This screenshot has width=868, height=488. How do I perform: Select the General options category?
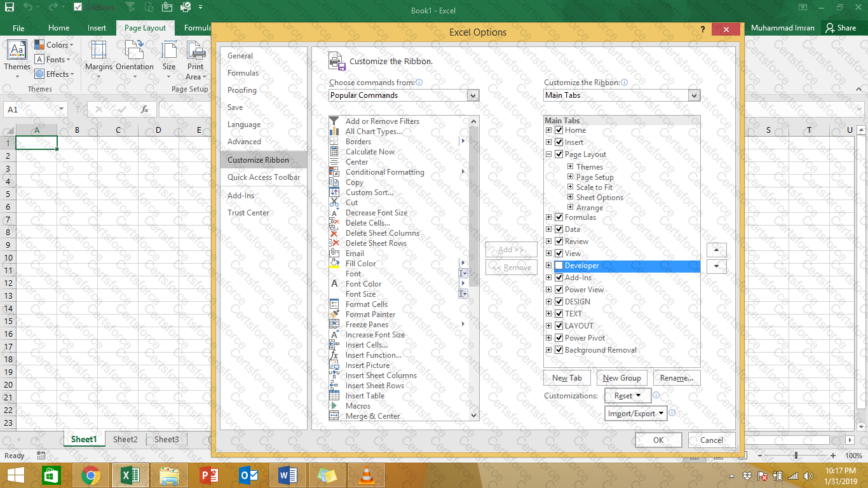coord(263,56)
